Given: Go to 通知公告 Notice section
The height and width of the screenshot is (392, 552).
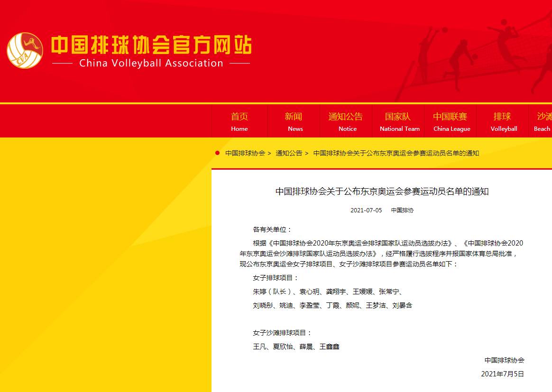Looking at the screenshot, I should pyautogui.click(x=346, y=121).
